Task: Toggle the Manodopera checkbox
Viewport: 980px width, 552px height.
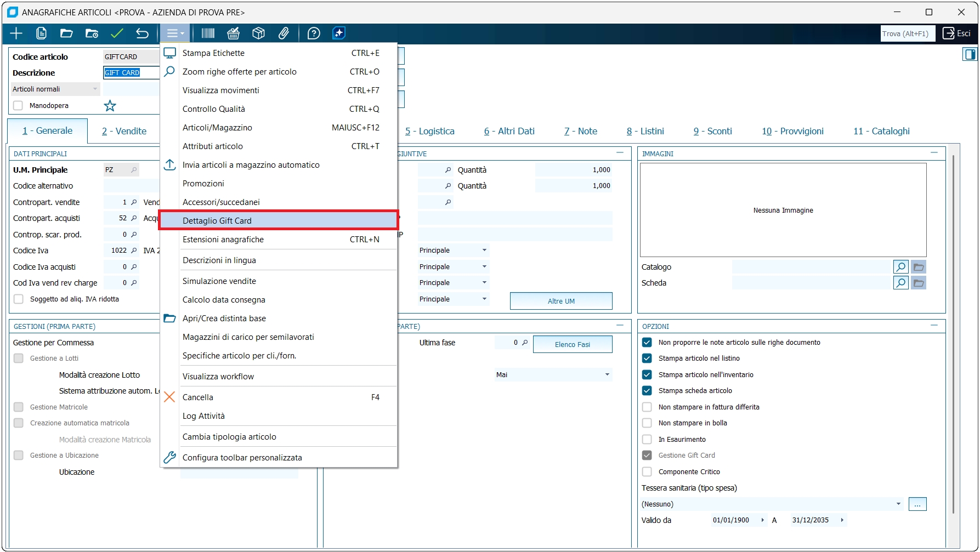Action: point(18,106)
